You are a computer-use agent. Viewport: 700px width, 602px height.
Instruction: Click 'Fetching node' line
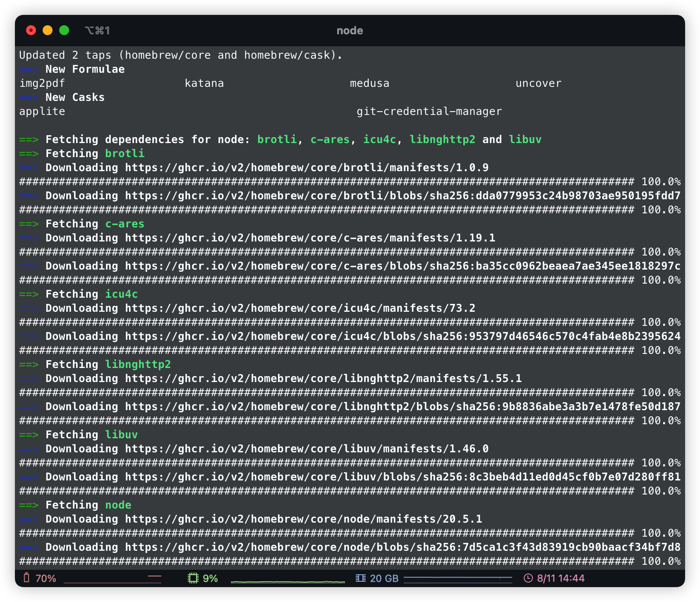75,505
